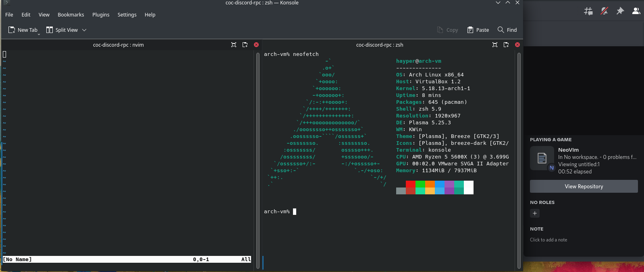Click the [No Name] status line
The width and height of the screenshot is (644, 272).
[127, 260]
